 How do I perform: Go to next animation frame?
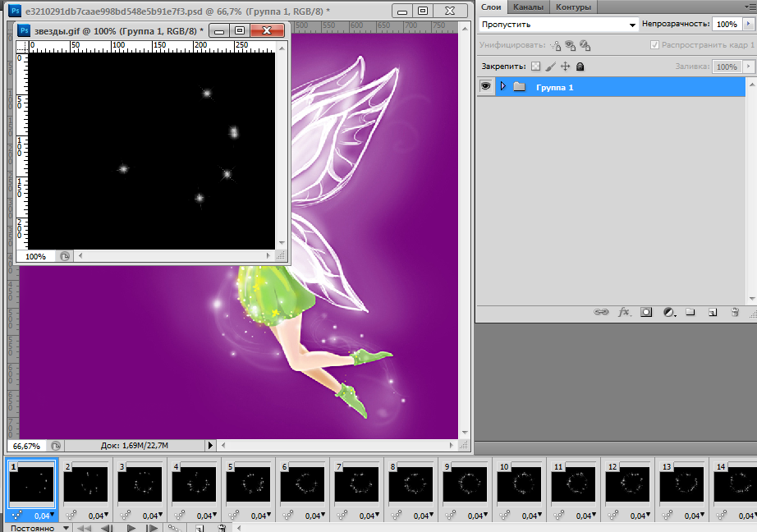pyautogui.click(x=152, y=528)
